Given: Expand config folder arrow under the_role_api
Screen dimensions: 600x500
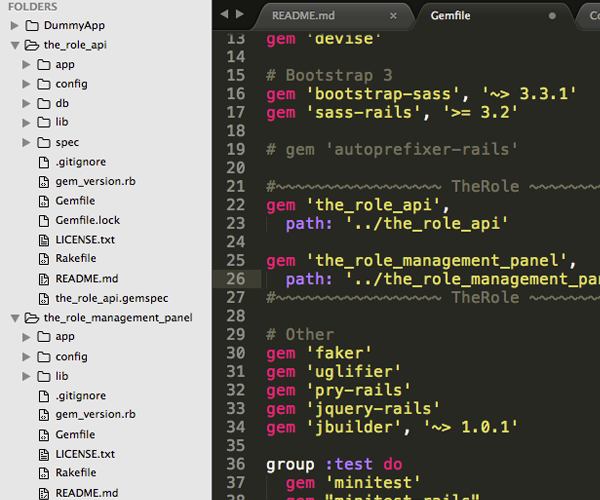Looking at the screenshot, I should [x=26, y=84].
